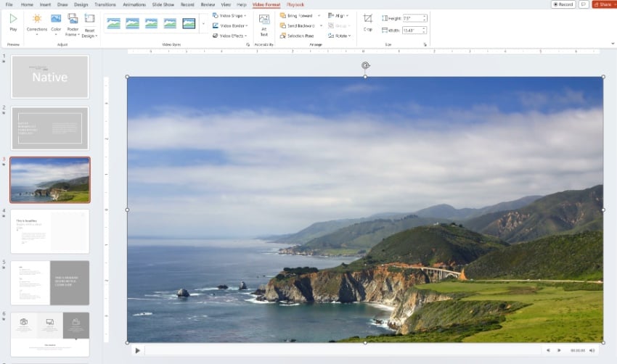
Task: Click the Record button at top right
Action: click(563, 4)
